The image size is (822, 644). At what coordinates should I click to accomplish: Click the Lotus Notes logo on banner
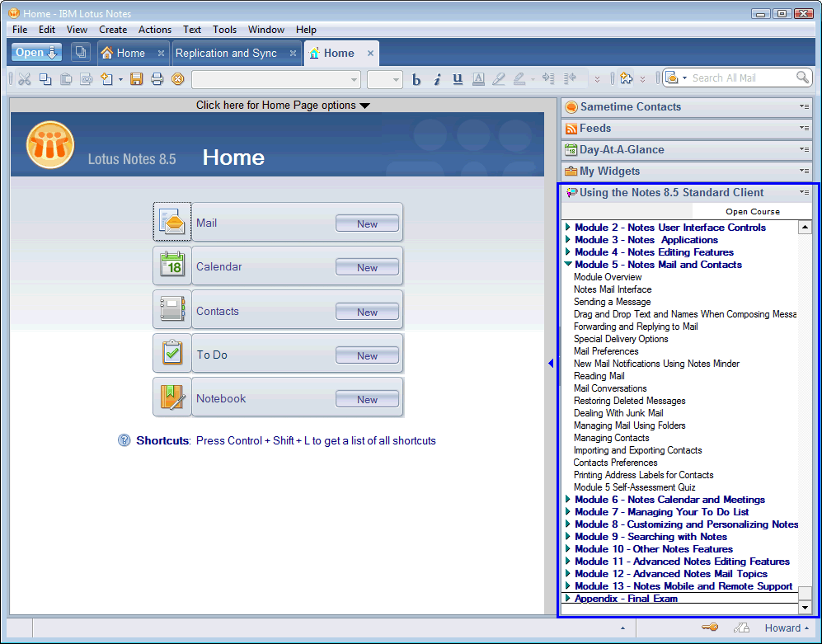50,145
